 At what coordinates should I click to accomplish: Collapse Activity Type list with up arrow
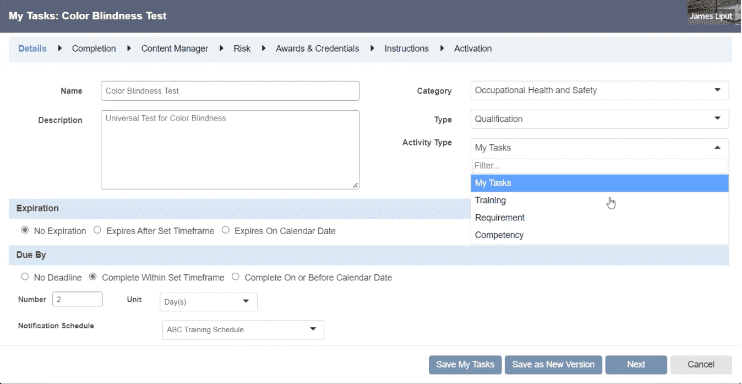pyautogui.click(x=717, y=148)
